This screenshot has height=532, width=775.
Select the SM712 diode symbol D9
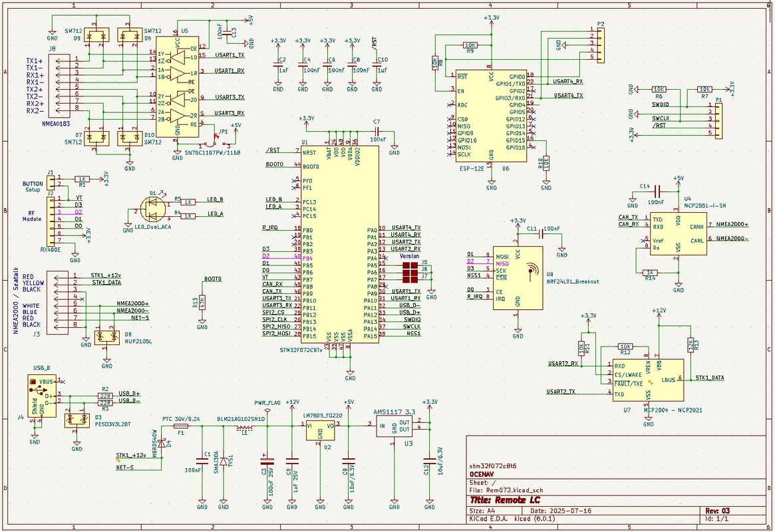[95, 35]
